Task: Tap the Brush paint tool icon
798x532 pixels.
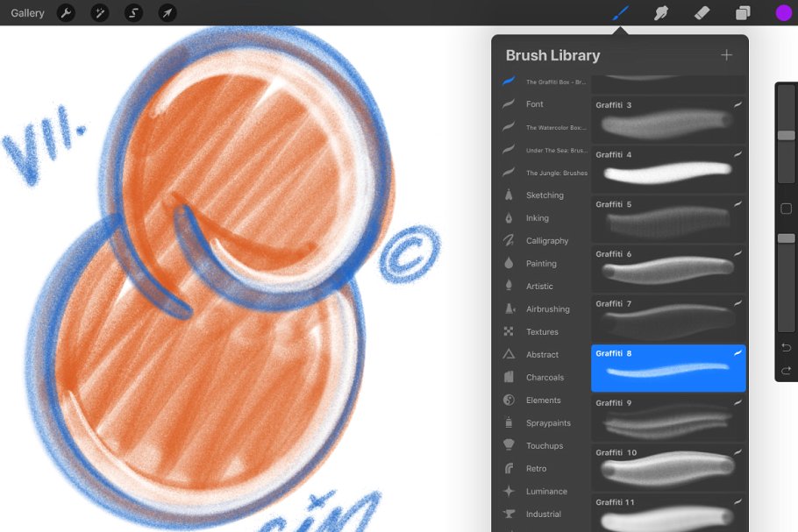Action: tap(620, 13)
